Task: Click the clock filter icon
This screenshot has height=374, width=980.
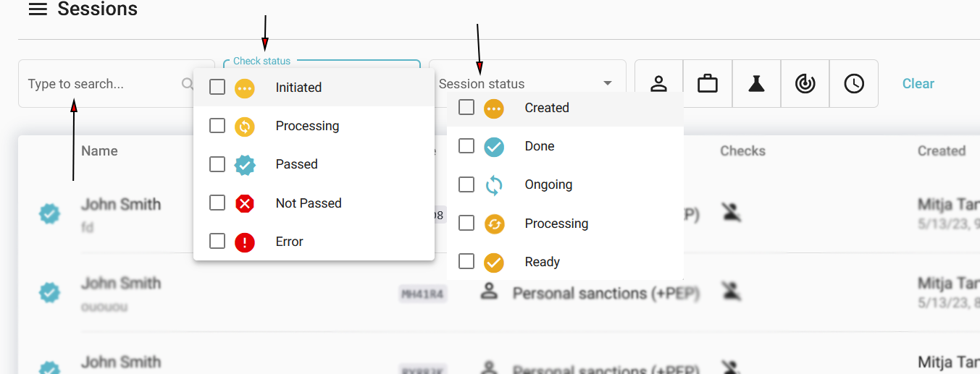Action: coord(854,84)
